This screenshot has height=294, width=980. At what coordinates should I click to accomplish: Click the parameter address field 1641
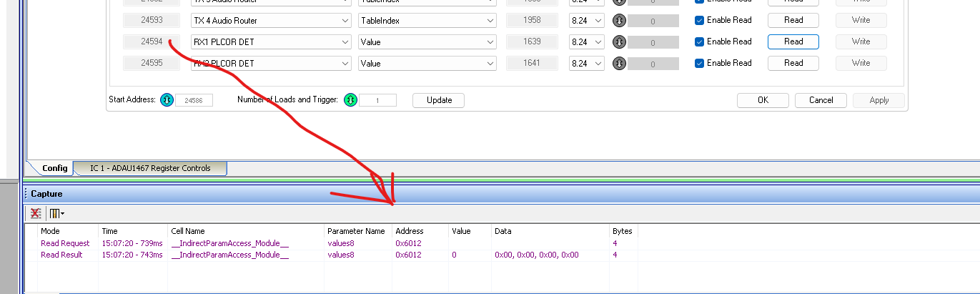[533, 64]
